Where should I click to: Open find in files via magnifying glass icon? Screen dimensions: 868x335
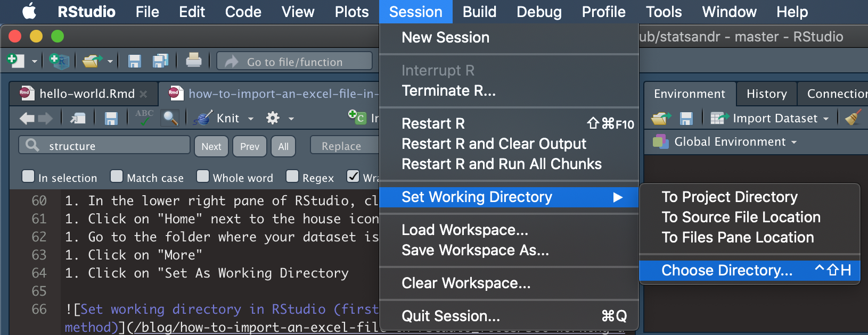170,118
